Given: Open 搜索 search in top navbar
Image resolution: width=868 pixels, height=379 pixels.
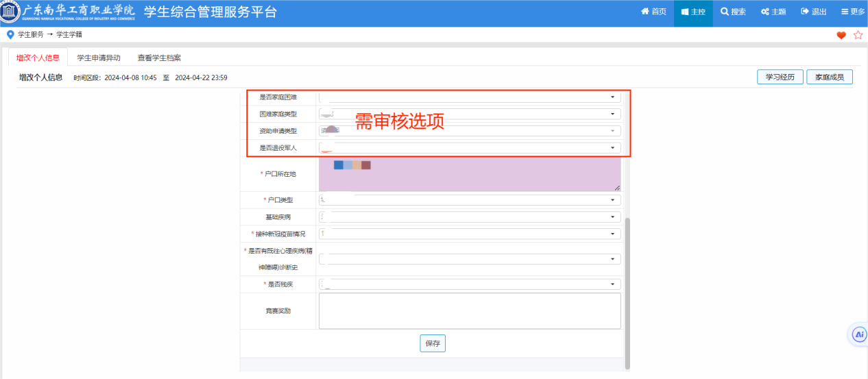Looking at the screenshot, I should (733, 12).
